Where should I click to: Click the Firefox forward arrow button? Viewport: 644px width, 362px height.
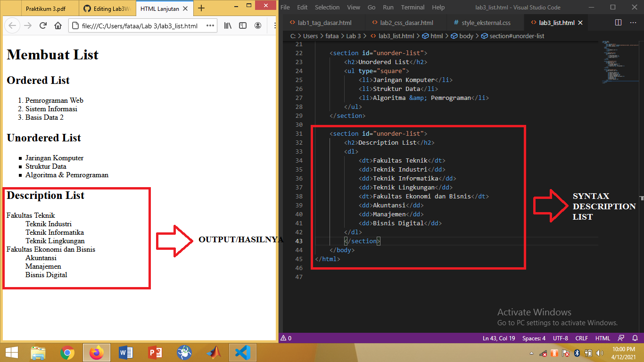(x=28, y=26)
